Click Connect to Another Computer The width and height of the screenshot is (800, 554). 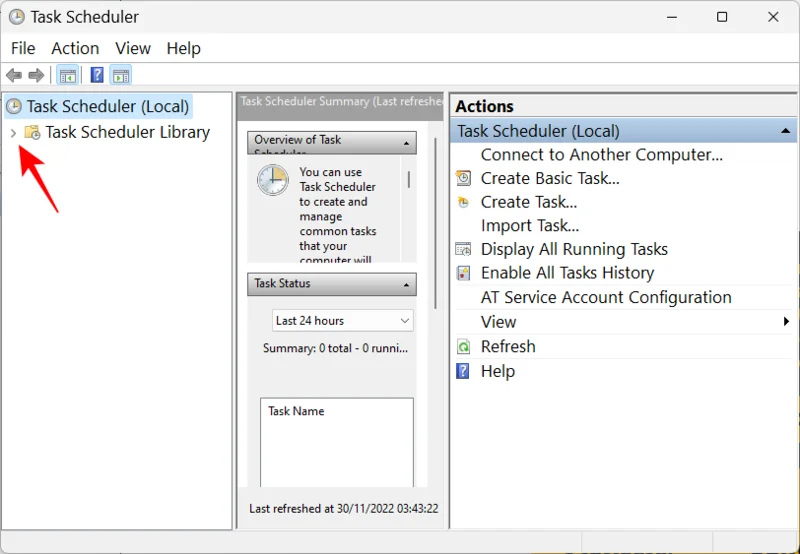[x=601, y=154]
